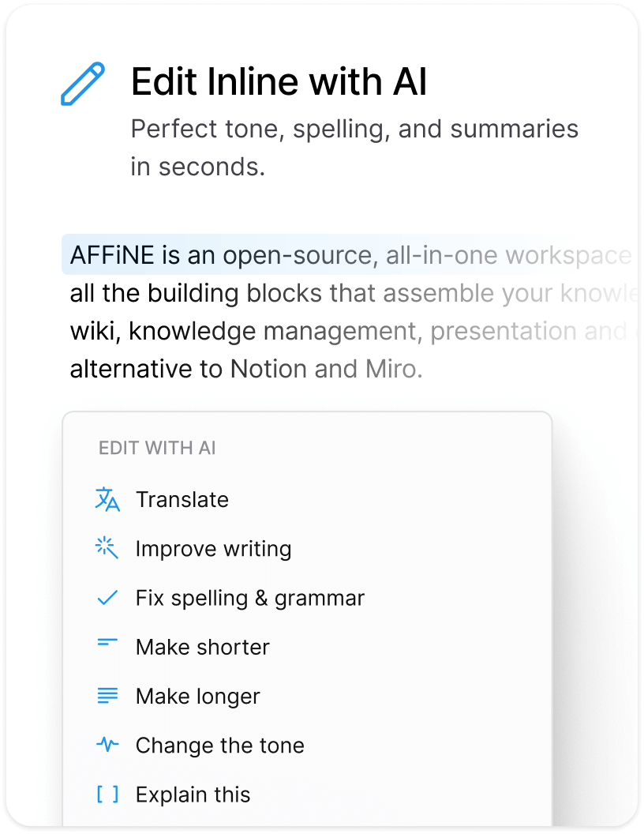Click the EDIT WITH AI section header
The image size is (644, 834).
pos(157,448)
